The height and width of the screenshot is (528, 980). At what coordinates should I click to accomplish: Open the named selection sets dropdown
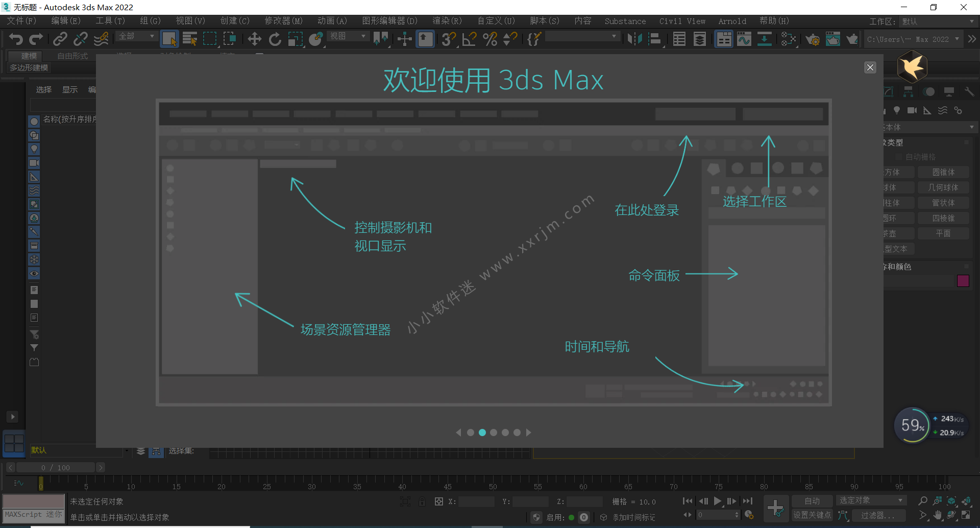click(x=582, y=36)
